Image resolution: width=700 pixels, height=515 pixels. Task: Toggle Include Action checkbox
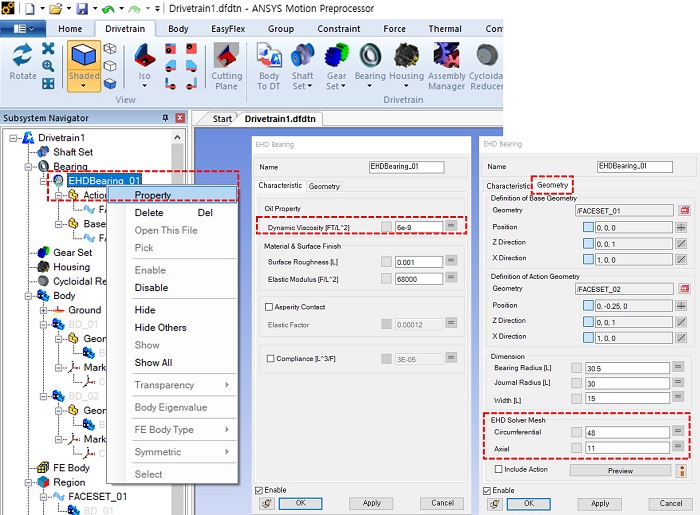coord(499,469)
